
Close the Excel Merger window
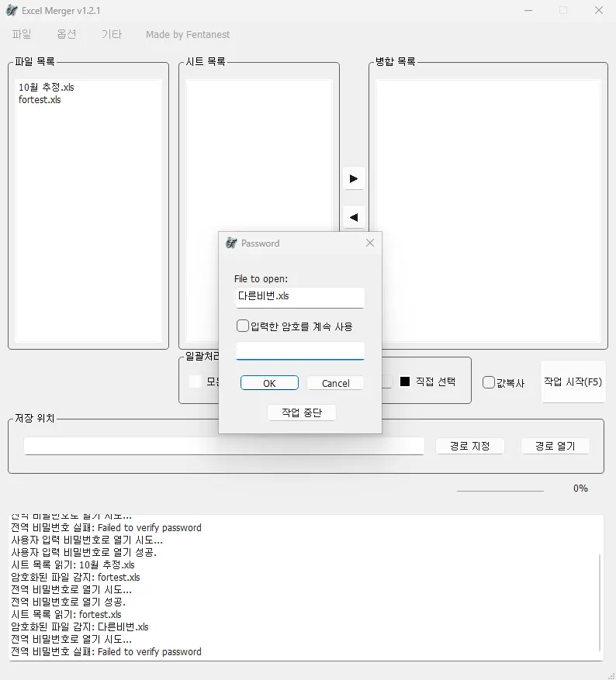coord(599,10)
